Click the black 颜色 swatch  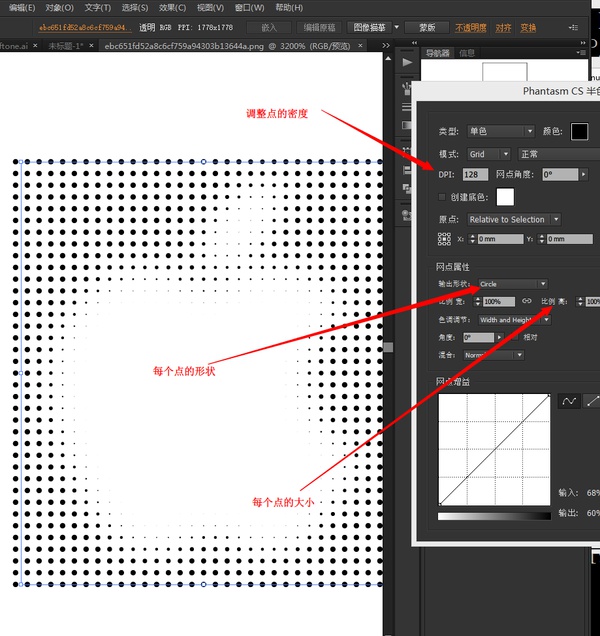coord(579,131)
